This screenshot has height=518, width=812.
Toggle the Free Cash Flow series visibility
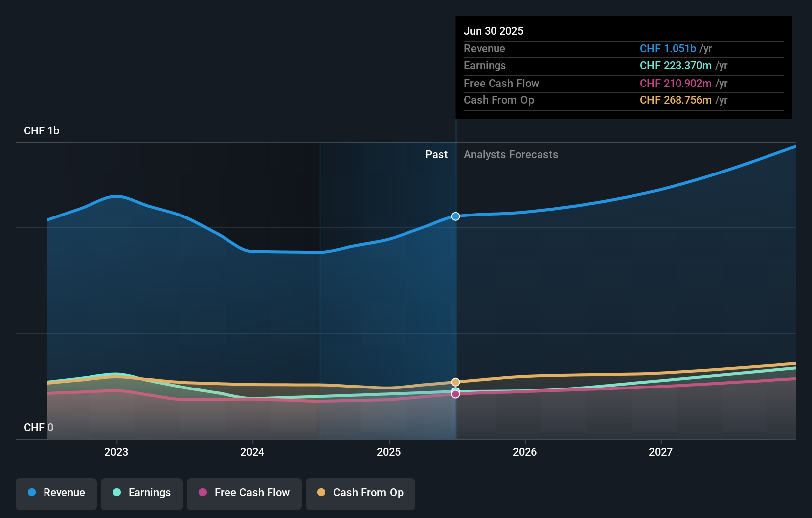coord(244,494)
